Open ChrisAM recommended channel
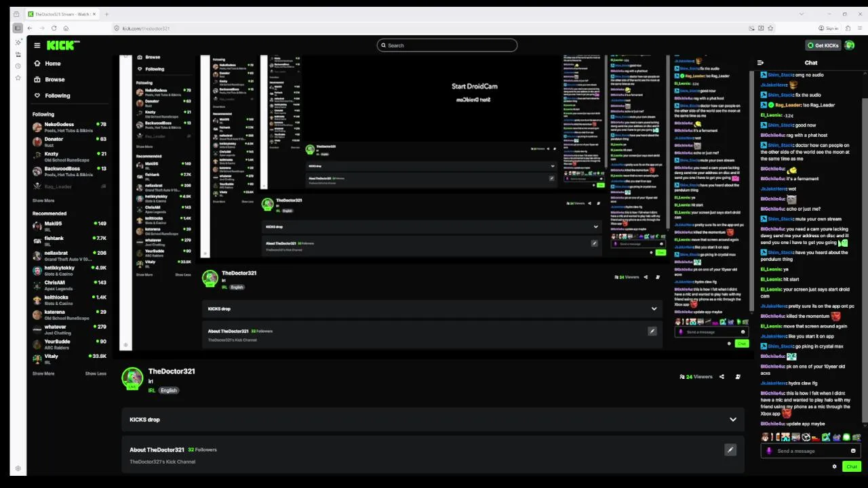 click(70, 285)
